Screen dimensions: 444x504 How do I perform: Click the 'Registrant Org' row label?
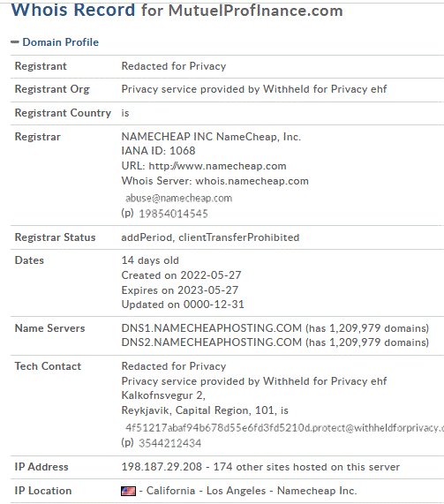[52, 89]
